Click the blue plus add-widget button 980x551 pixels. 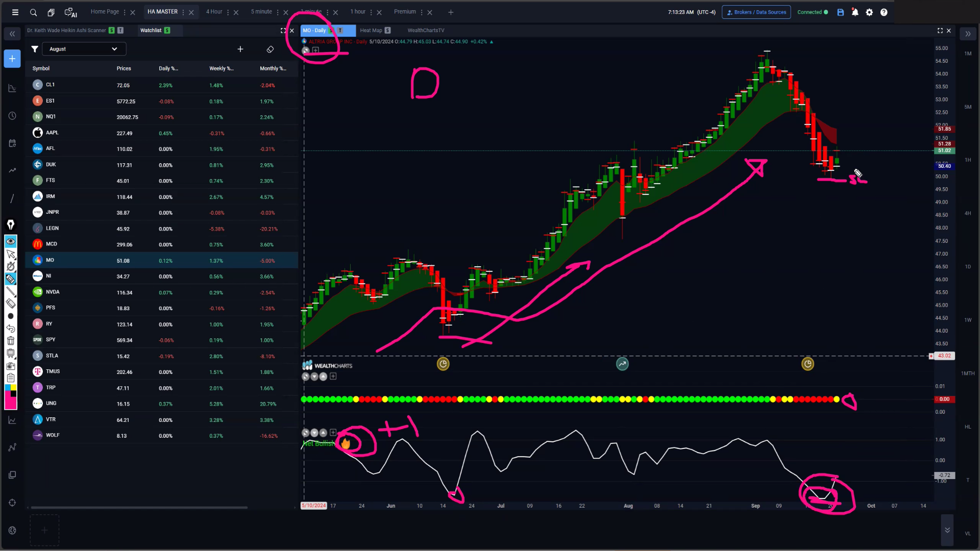pos(12,59)
